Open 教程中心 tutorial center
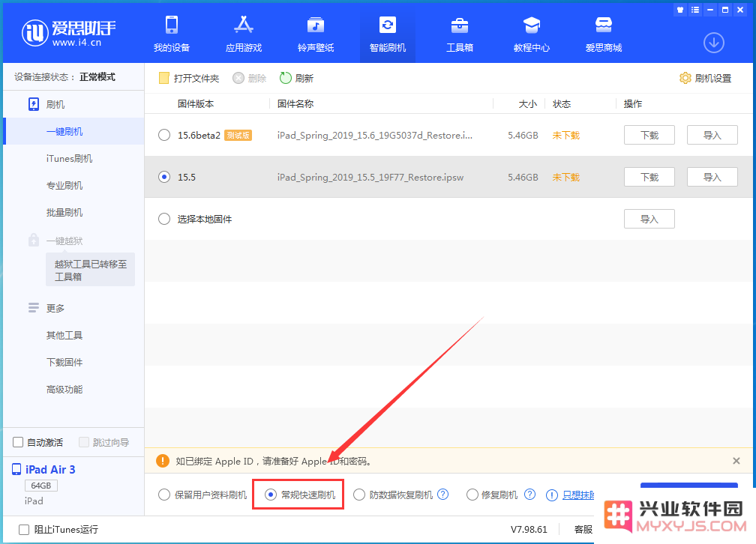 coord(531,34)
